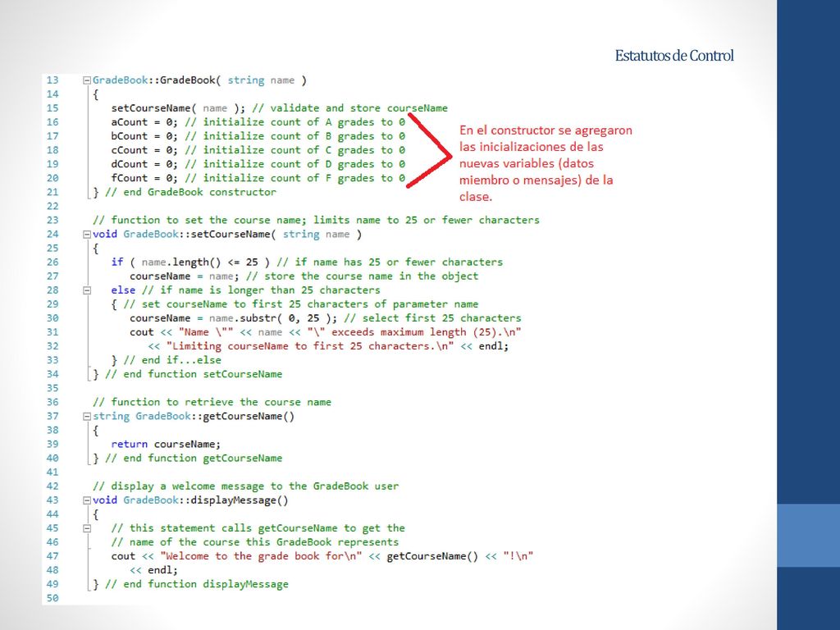Click line number 50 in the margin

[52, 598]
